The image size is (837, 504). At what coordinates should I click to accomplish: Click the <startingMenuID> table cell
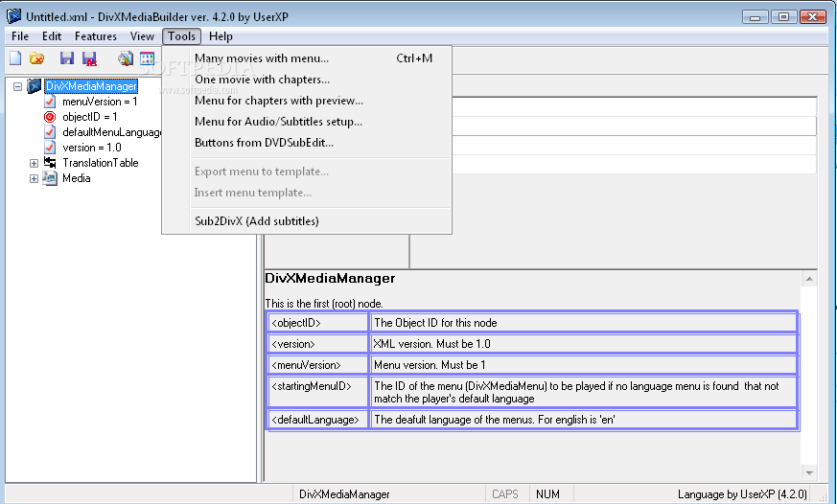click(x=318, y=392)
